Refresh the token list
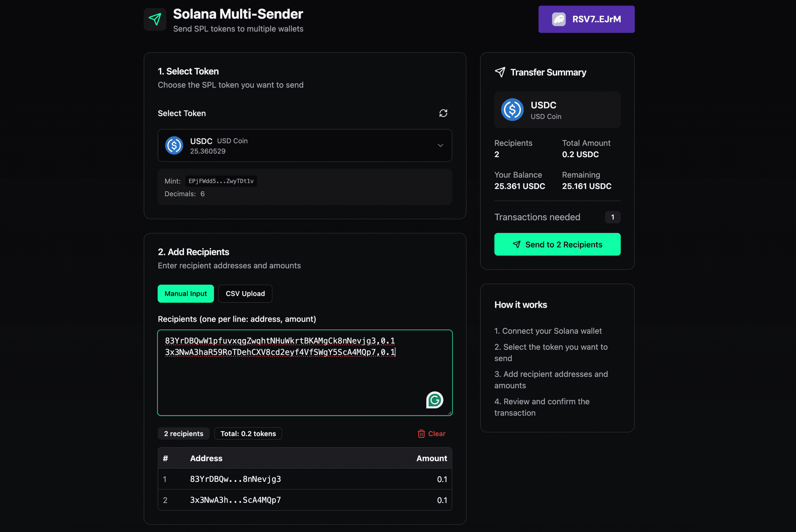 pos(444,113)
